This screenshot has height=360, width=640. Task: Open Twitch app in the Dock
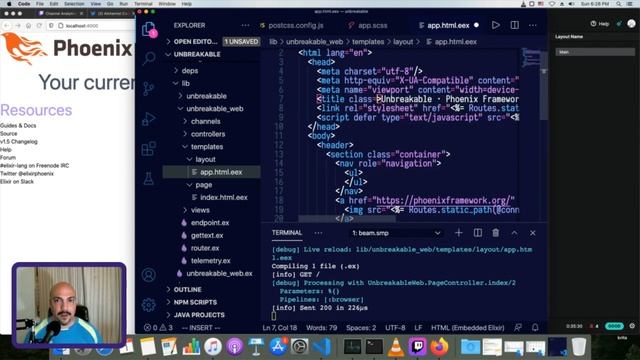[x=418, y=347]
